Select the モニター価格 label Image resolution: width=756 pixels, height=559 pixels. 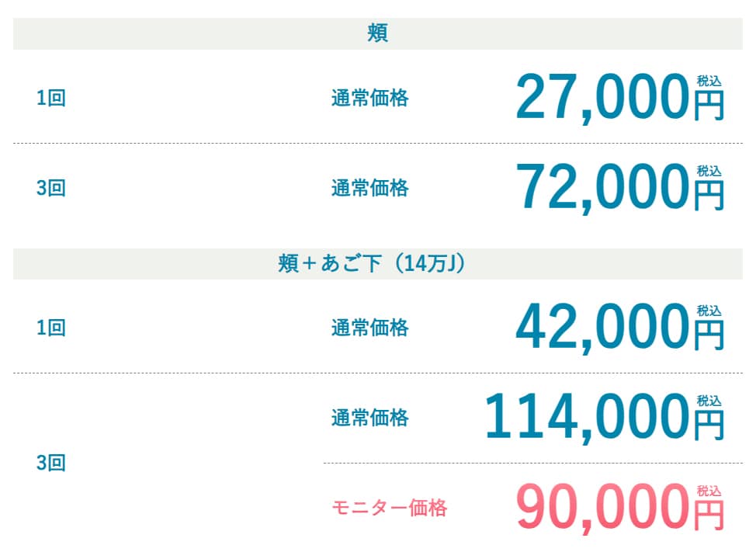point(390,508)
